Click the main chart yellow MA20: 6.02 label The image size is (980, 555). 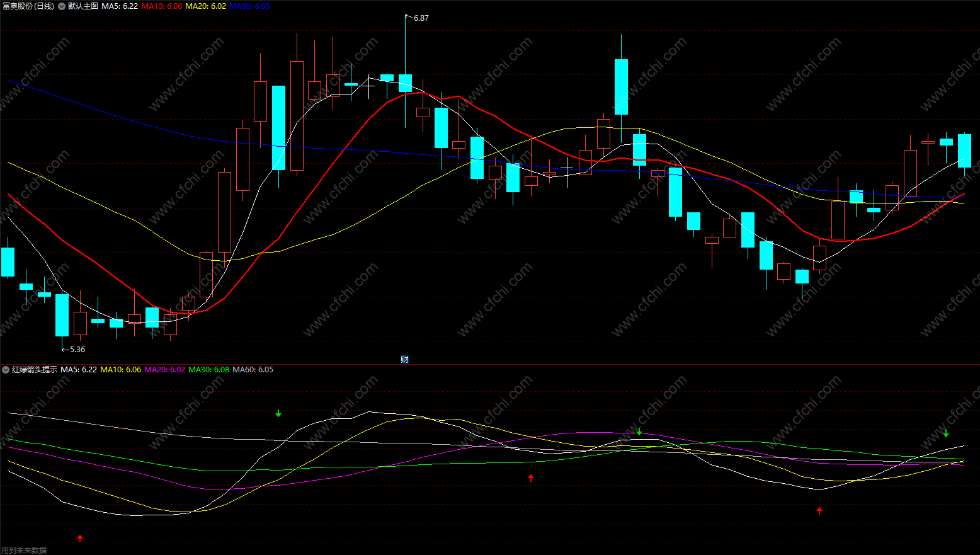[205, 6]
